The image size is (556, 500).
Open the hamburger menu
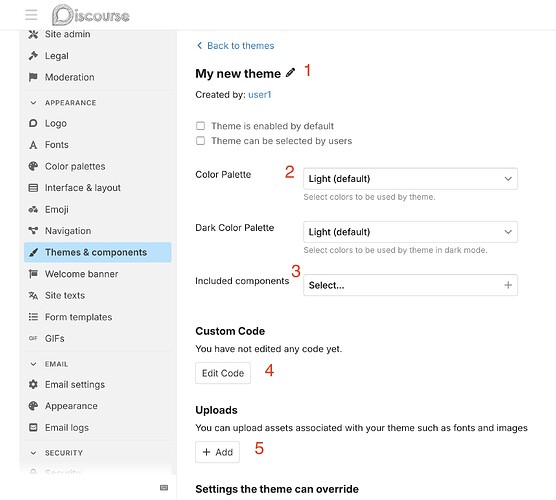click(x=31, y=15)
